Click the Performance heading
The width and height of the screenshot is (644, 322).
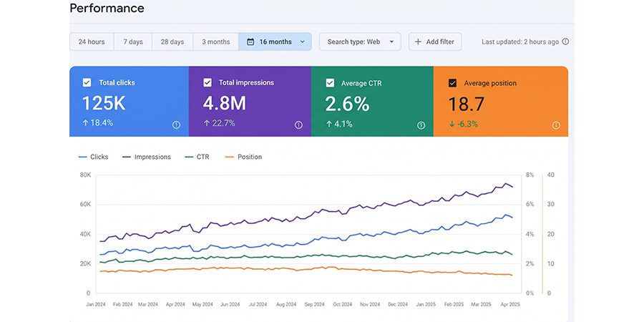click(107, 8)
